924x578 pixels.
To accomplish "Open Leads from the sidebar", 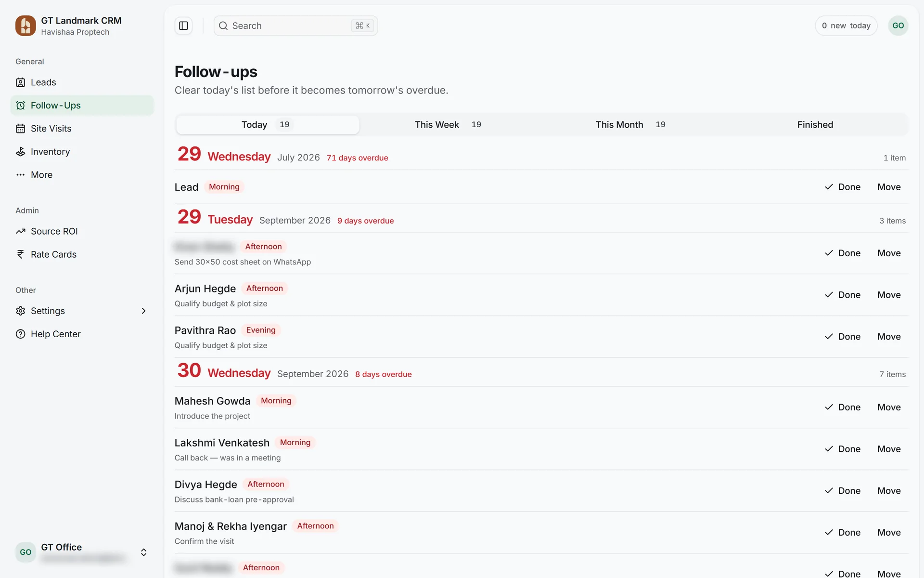I will [82, 82].
